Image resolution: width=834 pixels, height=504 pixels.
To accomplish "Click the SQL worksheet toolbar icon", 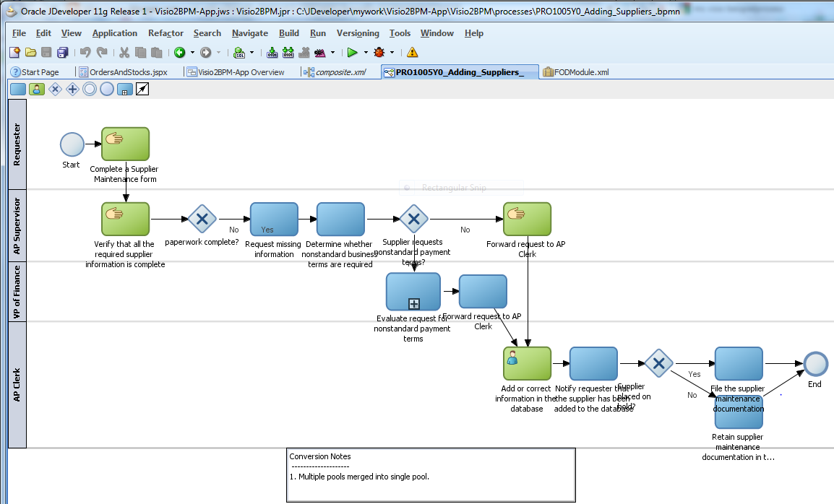I will point(239,52).
